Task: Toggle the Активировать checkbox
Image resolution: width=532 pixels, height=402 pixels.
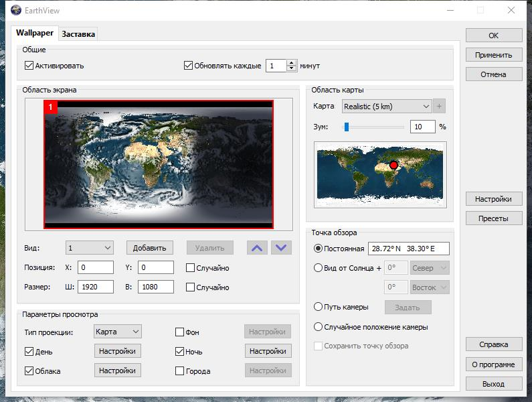Action: pyautogui.click(x=29, y=66)
